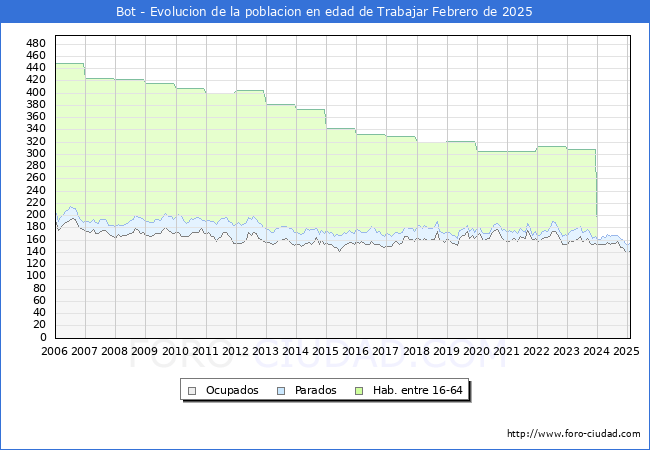Click the 2016 x-axis year label
The image size is (650, 450).
coord(355,351)
